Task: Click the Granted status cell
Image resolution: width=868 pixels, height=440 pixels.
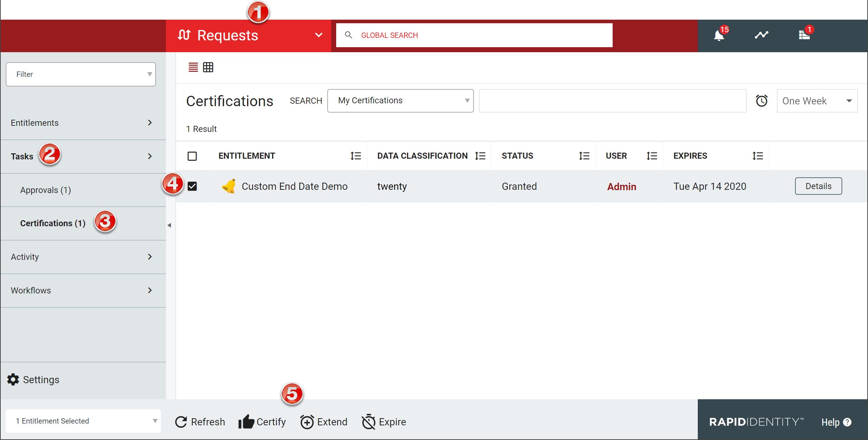Action: click(x=519, y=186)
